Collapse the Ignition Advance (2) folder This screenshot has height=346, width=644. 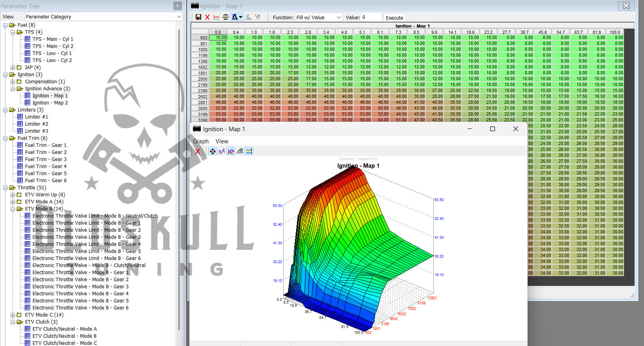13,88
